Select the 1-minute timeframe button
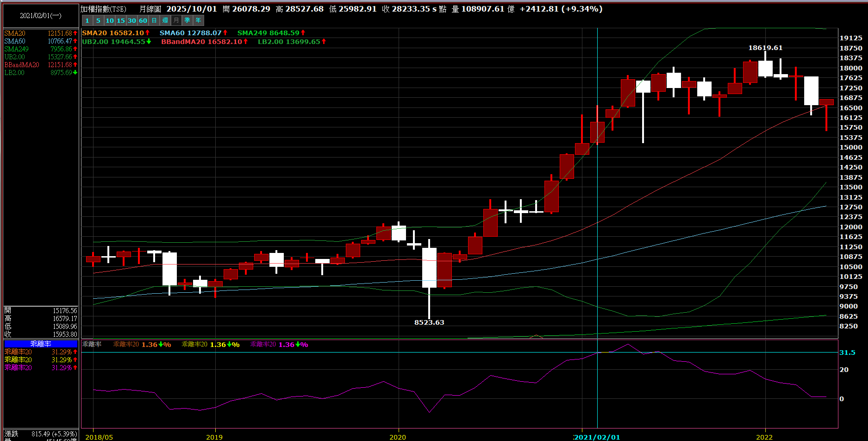Viewport: 868px width, 441px height. 87,20
